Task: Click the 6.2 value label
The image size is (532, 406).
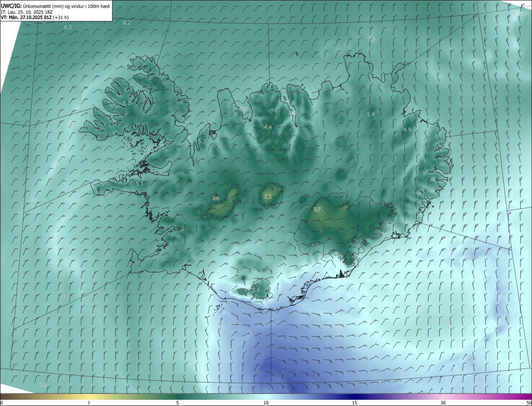Action: click(127, 22)
